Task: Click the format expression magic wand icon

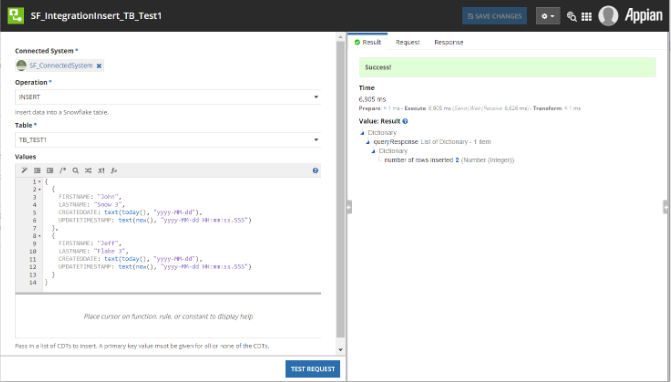Action: click(24, 170)
